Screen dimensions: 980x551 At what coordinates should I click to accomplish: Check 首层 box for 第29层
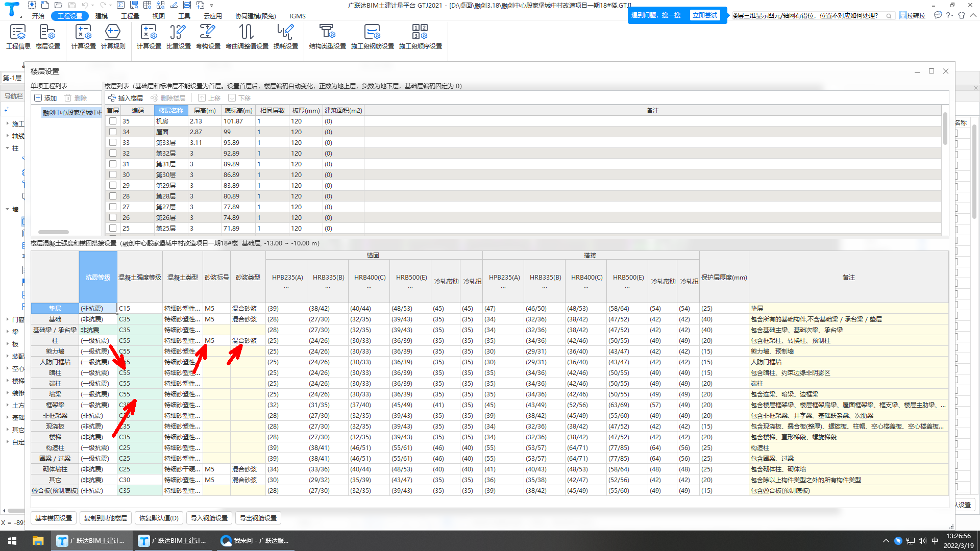113,186
